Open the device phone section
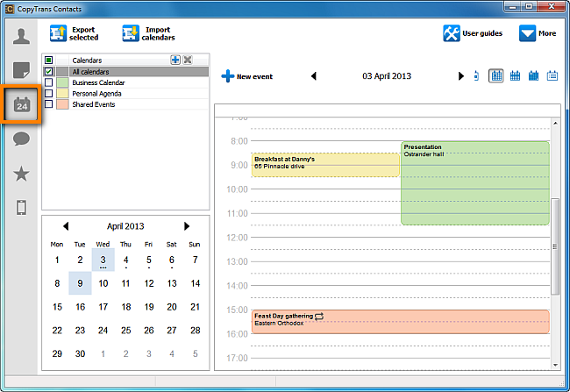This screenshot has height=392, width=570. click(21, 208)
